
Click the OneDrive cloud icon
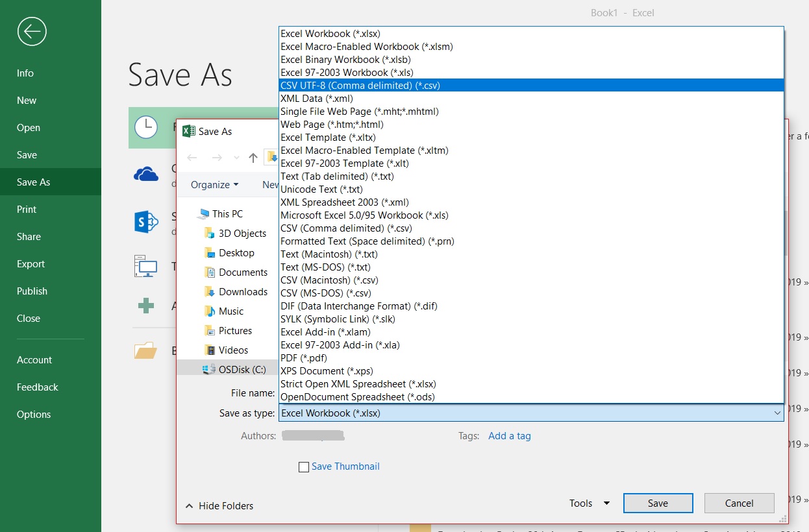[146, 173]
